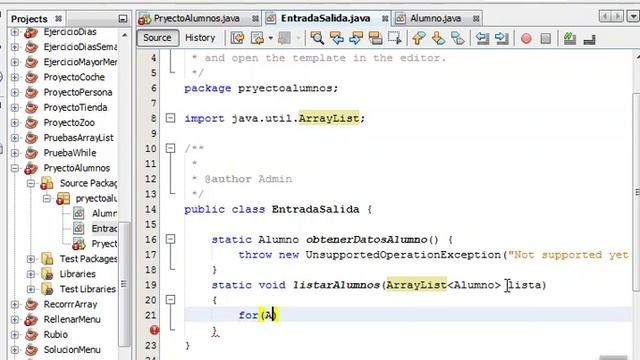
Task: Select the EntradaSalida file in the tree
Action: pos(104,229)
